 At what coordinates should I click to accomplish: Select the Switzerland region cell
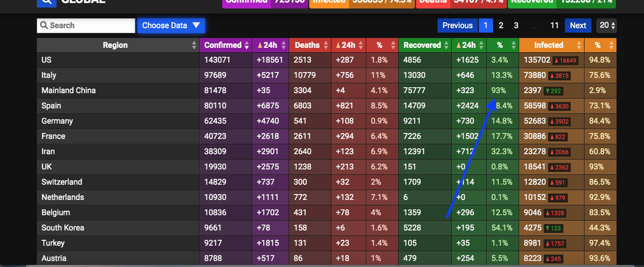(x=118, y=182)
